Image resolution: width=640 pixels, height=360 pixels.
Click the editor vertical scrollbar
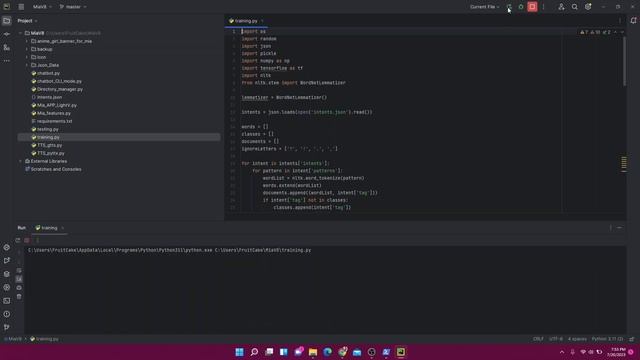624,61
